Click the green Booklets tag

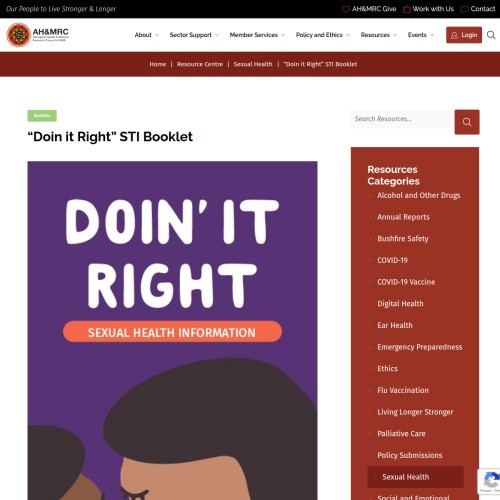(42, 116)
